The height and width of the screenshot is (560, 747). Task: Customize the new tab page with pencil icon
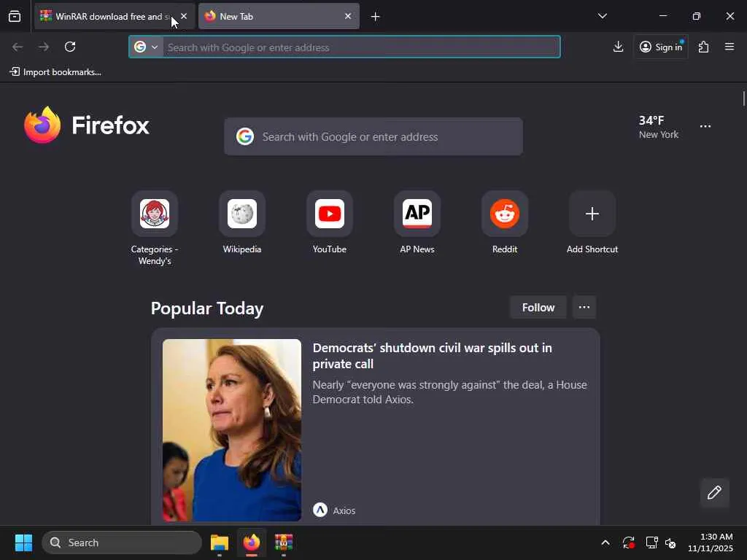pyautogui.click(x=715, y=492)
